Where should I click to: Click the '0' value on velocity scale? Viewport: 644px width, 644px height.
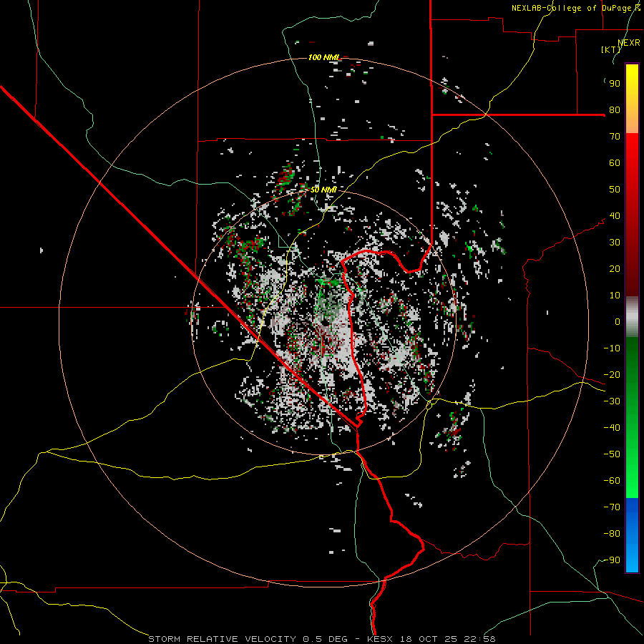618,322
